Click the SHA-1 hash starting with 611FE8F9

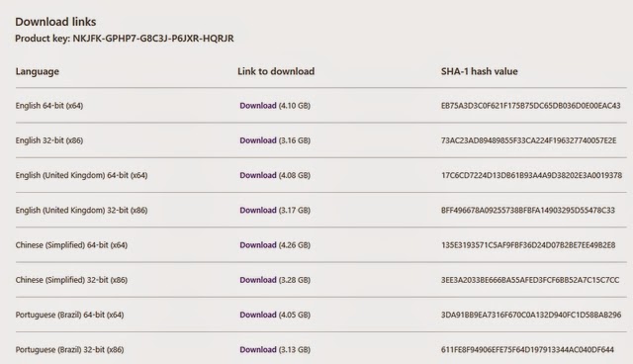click(527, 350)
